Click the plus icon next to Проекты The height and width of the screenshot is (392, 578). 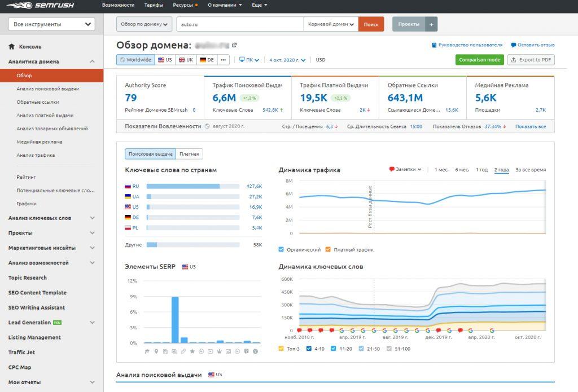(431, 24)
